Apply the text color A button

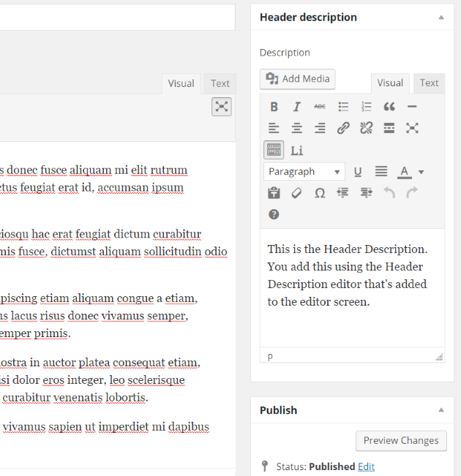(405, 172)
